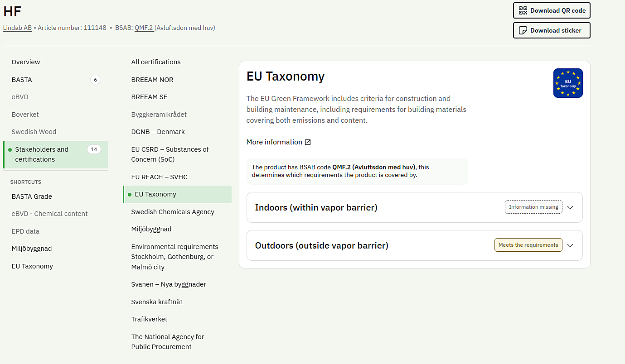Viewport: 625px width, 364px height.
Task: Open the EPD data shortcut
Action: point(25,231)
